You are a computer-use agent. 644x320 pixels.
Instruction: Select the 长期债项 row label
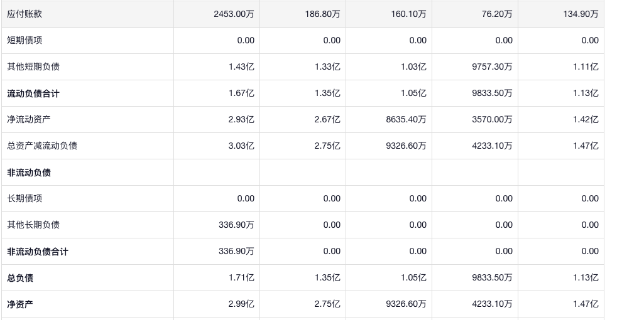tap(25, 198)
